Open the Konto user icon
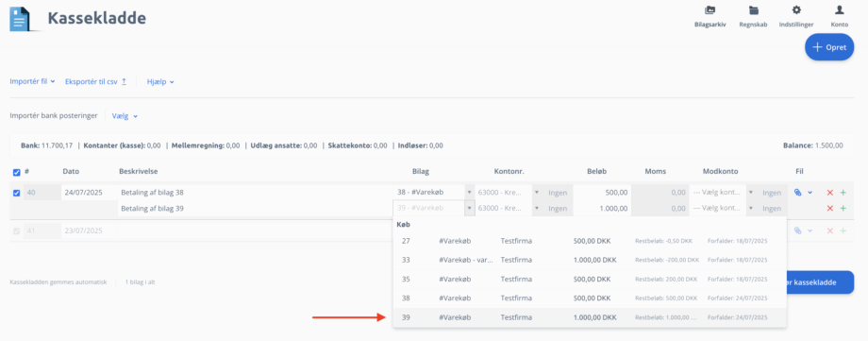 839,10
